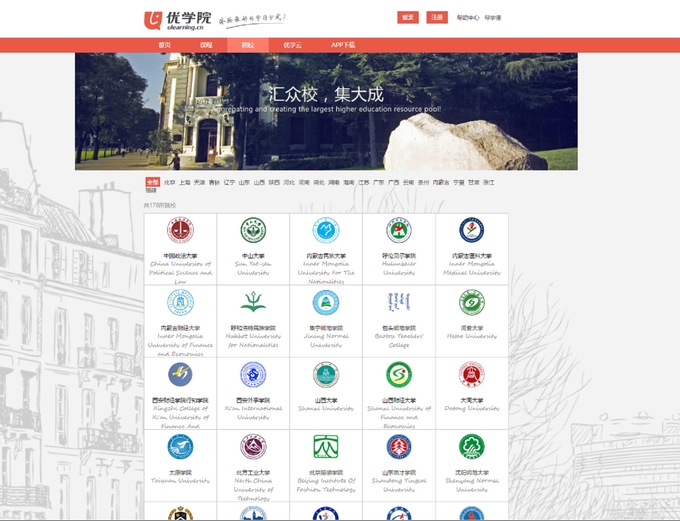
Task: Filter schools by 内蒙古
Action: coord(441,183)
